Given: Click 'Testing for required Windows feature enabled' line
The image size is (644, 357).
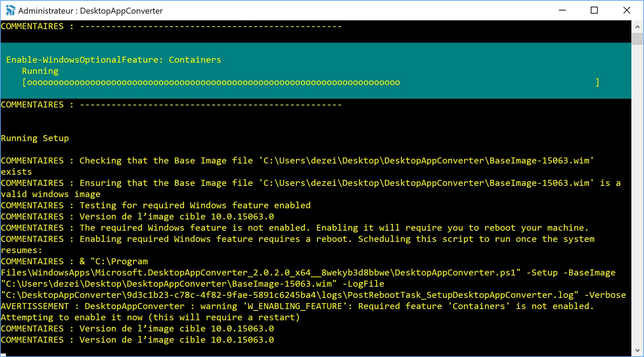Looking at the screenshot, I should tap(195, 205).
